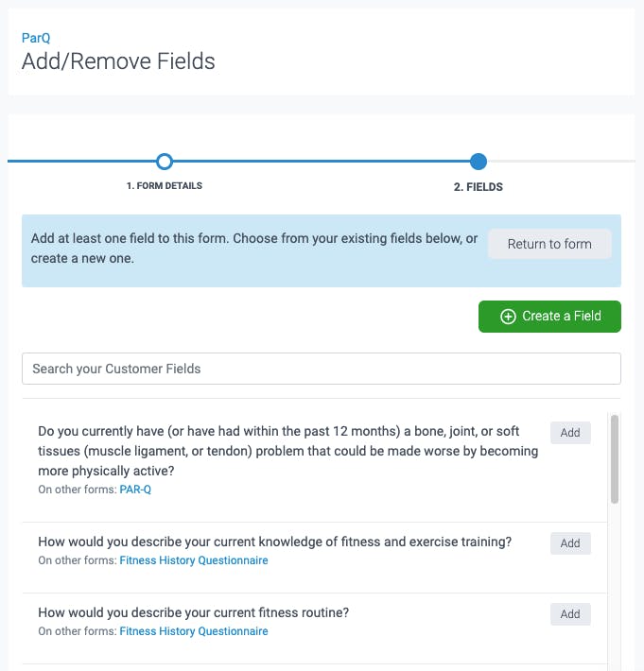Open the PAR-Q form link
Image resolution: width=644 pixels, height=671 pixels.
[135, 490]
